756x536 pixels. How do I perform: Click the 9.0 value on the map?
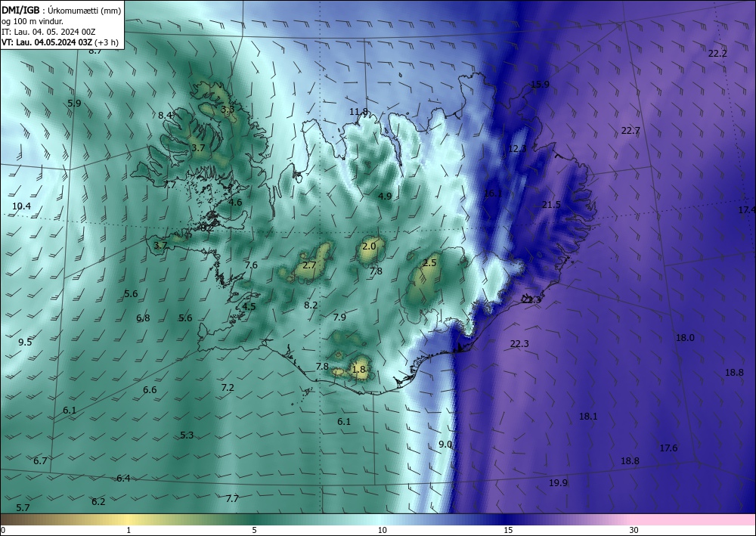coord(445,445)
